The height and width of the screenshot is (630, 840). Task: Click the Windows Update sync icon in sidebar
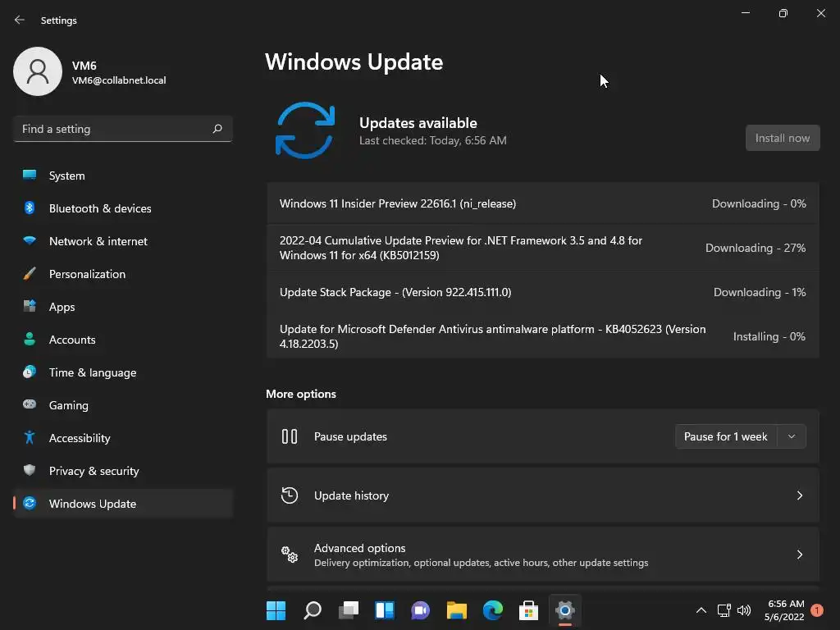(x=30, y=503)
